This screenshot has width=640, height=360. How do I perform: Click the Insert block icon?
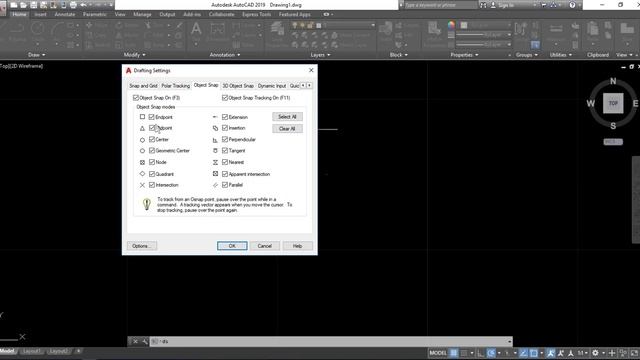click(386, 29)
